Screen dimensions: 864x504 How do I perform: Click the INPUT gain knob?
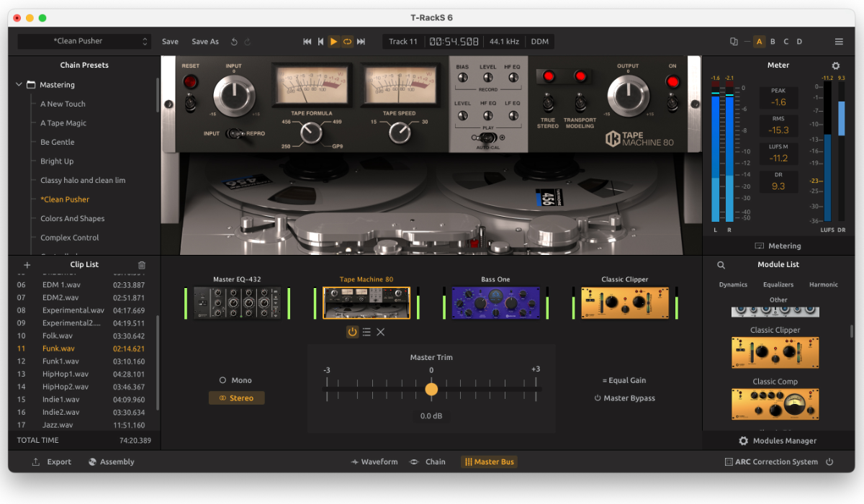tap(234, 96)
